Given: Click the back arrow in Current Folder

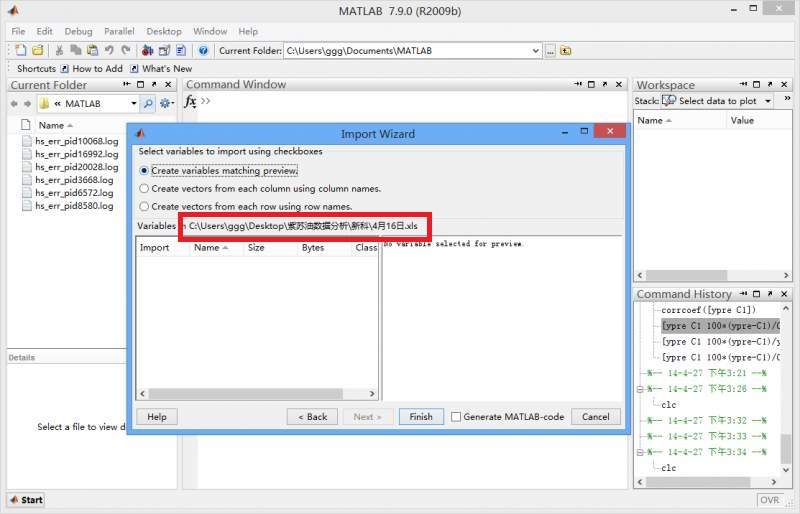Looking at the screenshot, I should coord(14,104).
